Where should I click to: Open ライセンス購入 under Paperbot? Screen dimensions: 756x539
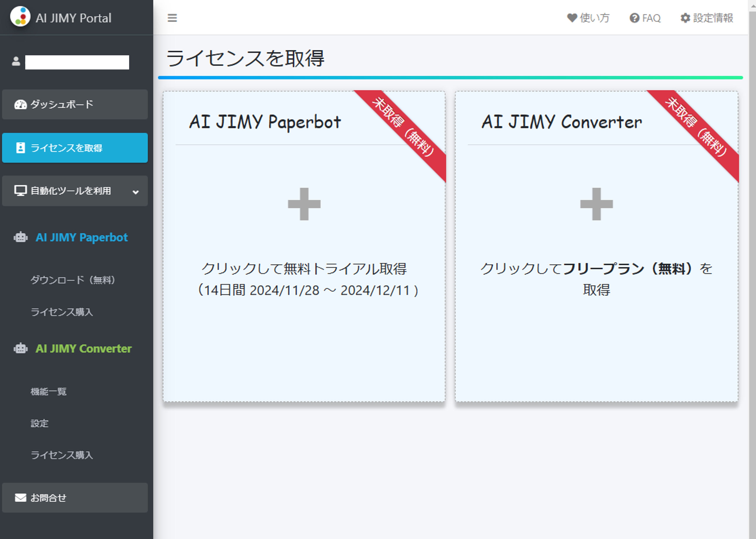click(x=62, y=312)
